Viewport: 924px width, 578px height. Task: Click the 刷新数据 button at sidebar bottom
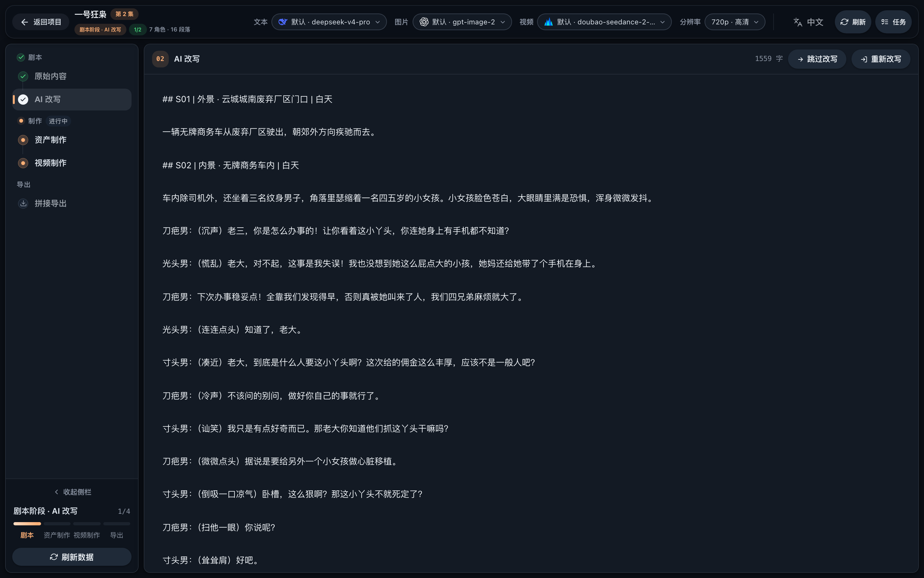pos(72,557)
